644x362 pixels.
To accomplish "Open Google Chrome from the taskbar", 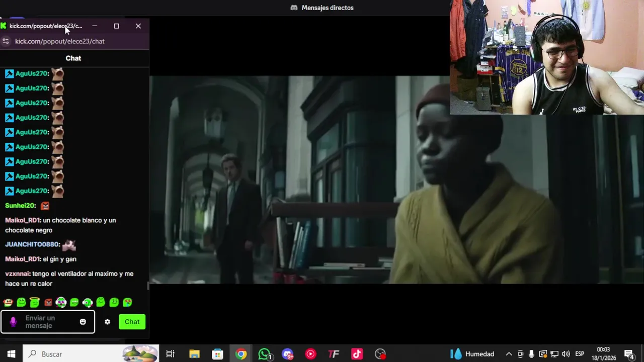I will (241, 354).
